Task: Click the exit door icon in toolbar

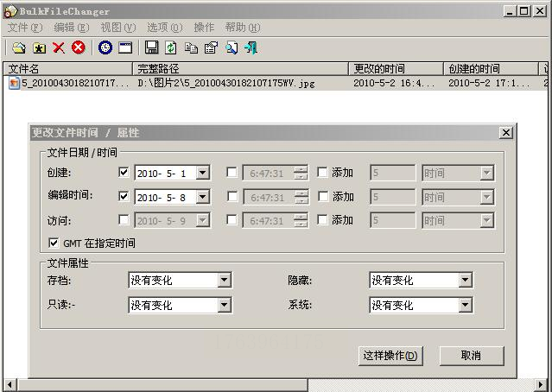Action: coord(251,47)
